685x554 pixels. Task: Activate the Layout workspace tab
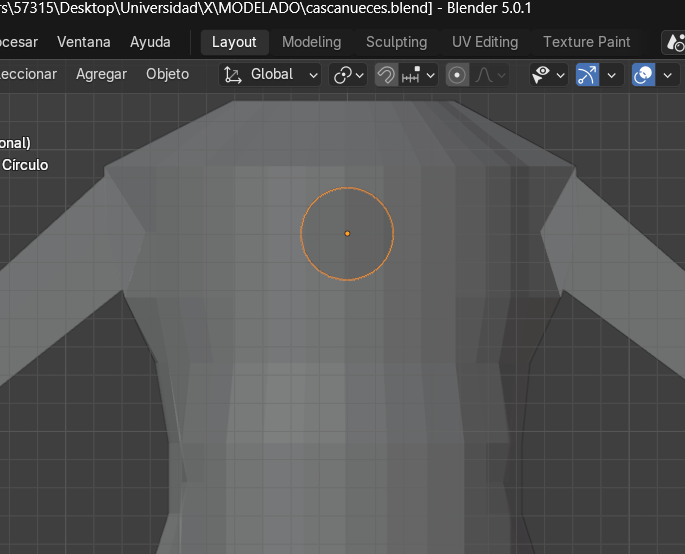pyautogui.click(x=234, y=42)
